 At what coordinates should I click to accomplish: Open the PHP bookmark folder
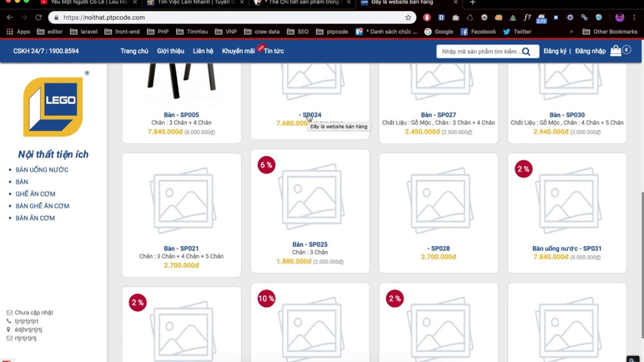coord(158,32)
